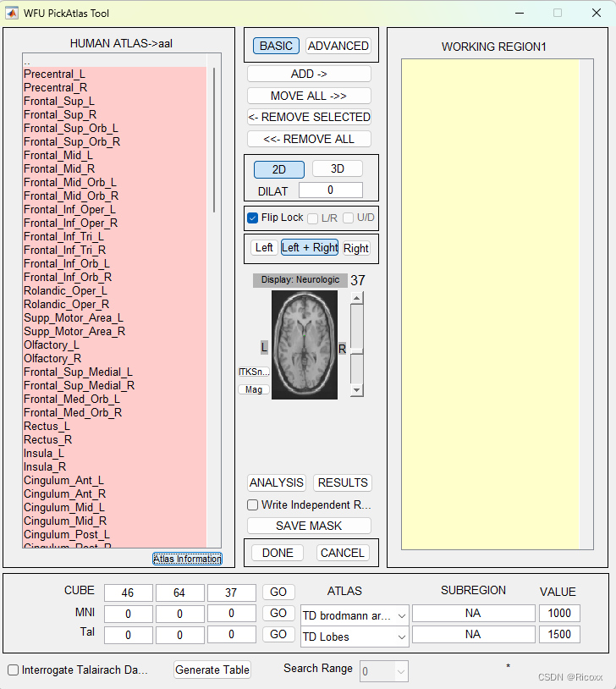Click <- REMOVE SELECTED button
Image resolution: width=616 pixels, height=689 pixels.
[x=309, y=117]
